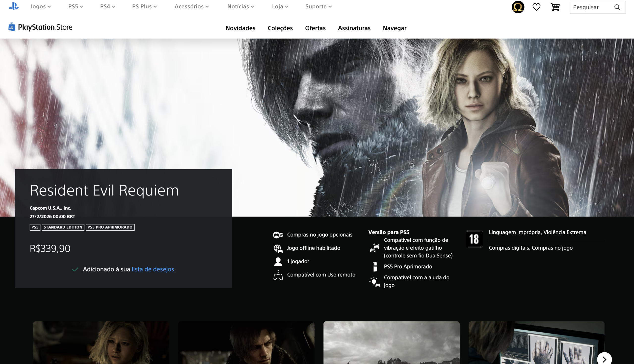Open the profile avatar menu
634x364 pixels.
click(518, 7)
